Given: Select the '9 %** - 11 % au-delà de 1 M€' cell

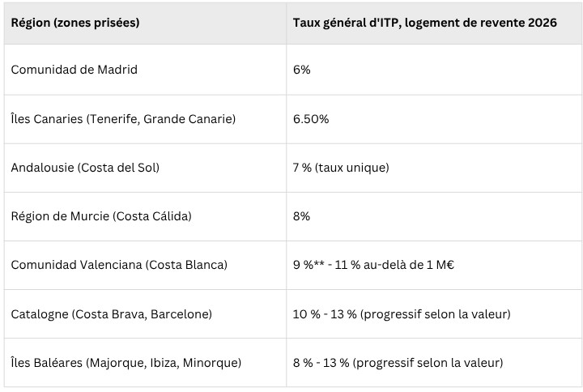Looking at the screenshot, I should pyautogui.click(x=434, y=265).
